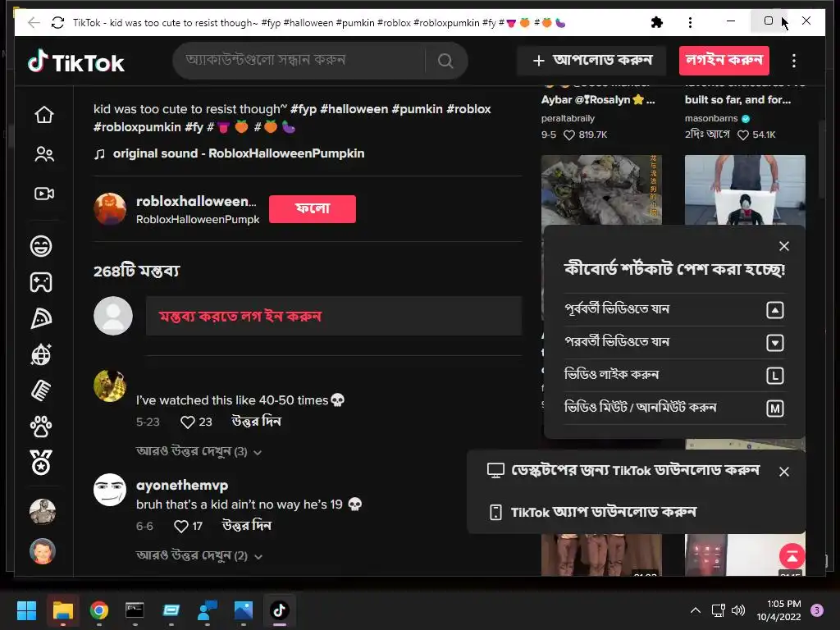Close the desktop download banner
The width and height of the screenshot is (840, 630).
pyautogui.click(x=784, y=472)
